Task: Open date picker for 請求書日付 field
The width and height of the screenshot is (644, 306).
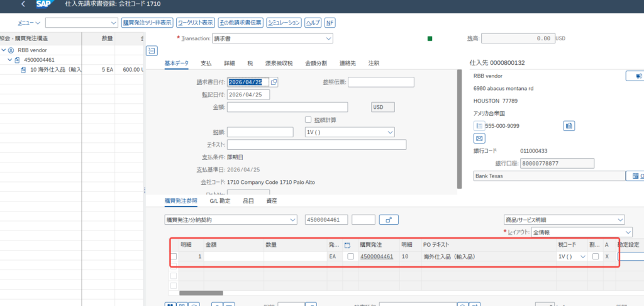Action: [x=274, y=82]
